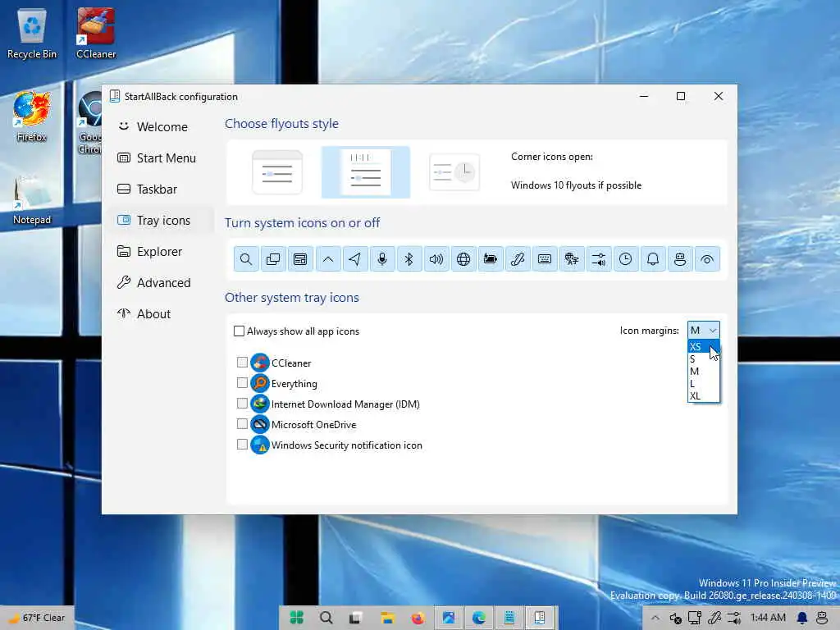Image resolution: width=840 pixels, height=630 pixels.
Task: Open Firefox from the taskbar
Action: click(x=418, y=618)
